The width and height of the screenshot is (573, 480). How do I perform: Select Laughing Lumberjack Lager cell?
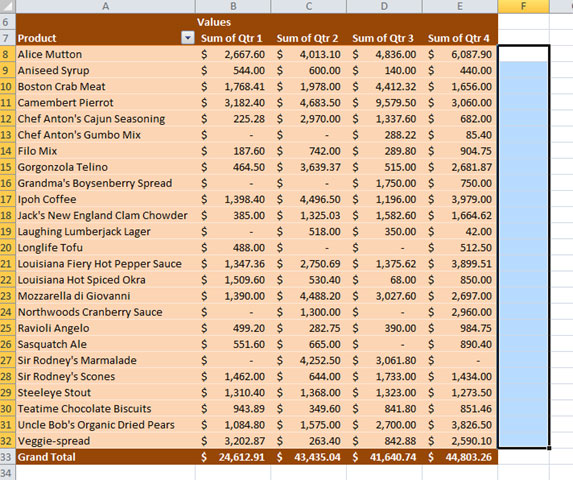106,231
